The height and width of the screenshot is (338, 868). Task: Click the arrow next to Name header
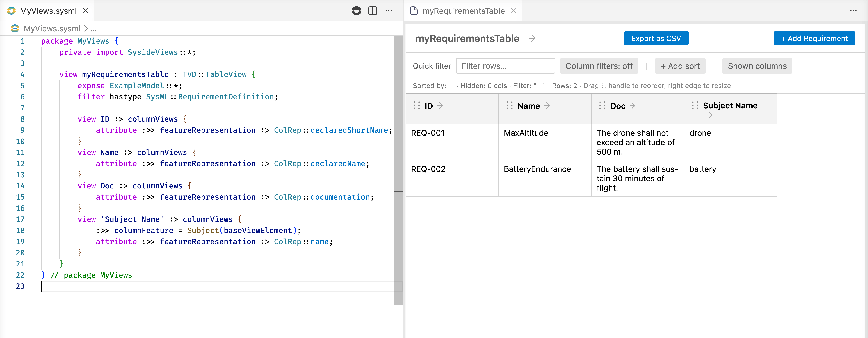(x=547, y=106)
